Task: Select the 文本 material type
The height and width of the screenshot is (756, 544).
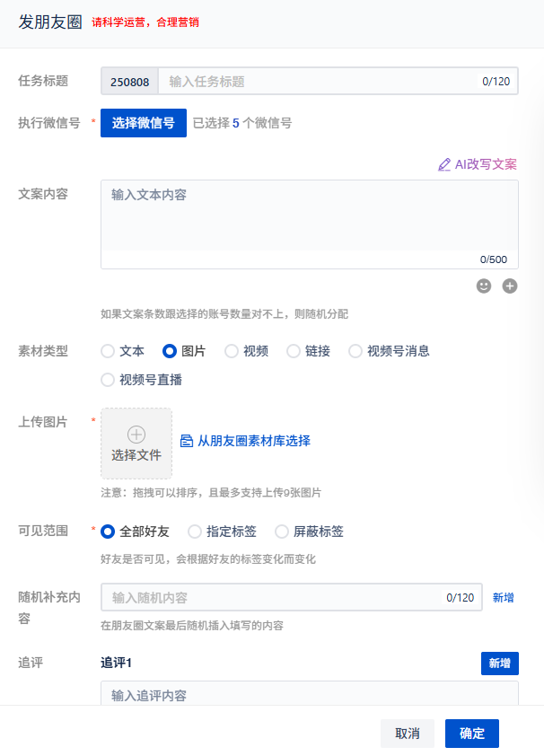Action: 108,351
